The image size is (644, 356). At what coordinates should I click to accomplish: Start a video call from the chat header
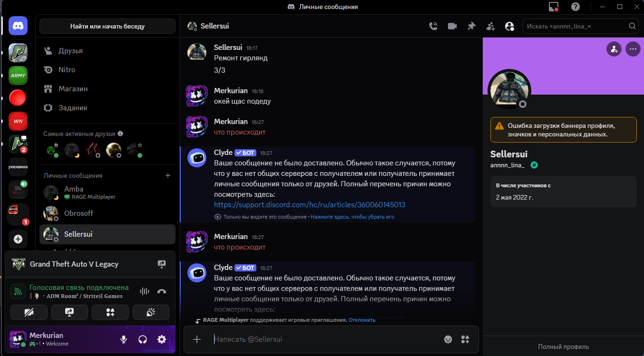pos(452,26)
